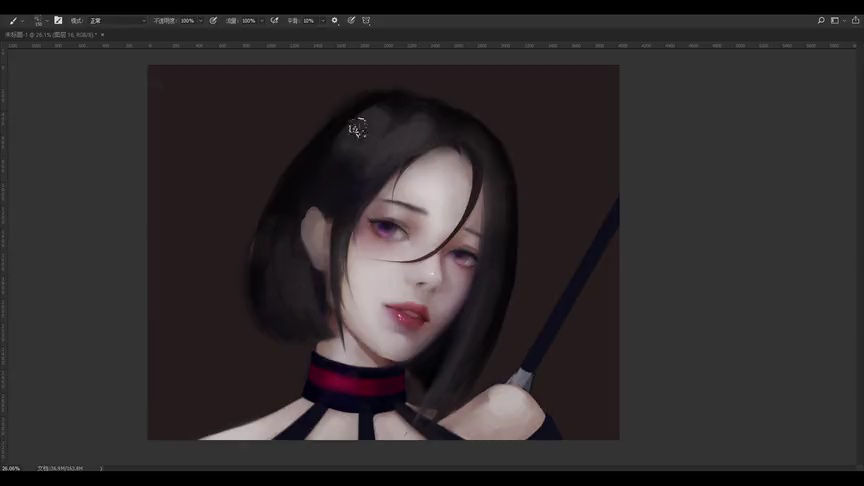The image size is (864, 486).
Task: Click the smoothing percentage field
Action: click(309, 20)
